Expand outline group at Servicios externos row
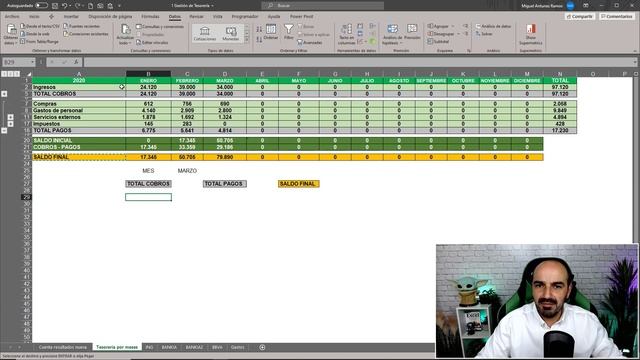This screenshot has width=640, height=360. 11,117
